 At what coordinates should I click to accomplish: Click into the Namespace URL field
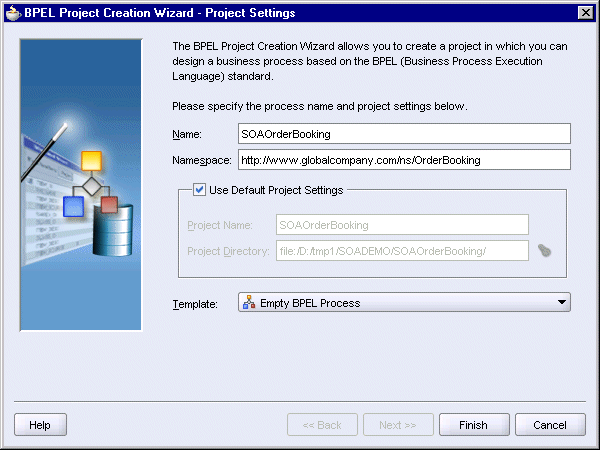click(x=404, y=160)
